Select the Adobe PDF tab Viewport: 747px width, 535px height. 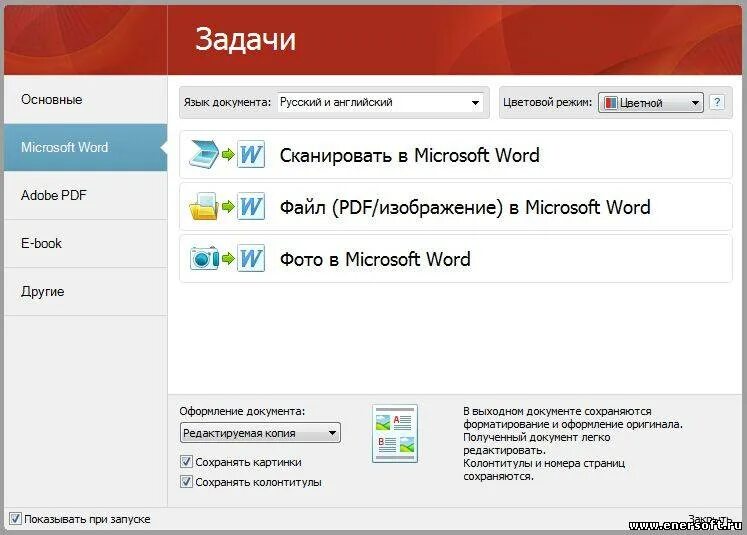pyautogui.click(x=85, y=195)
